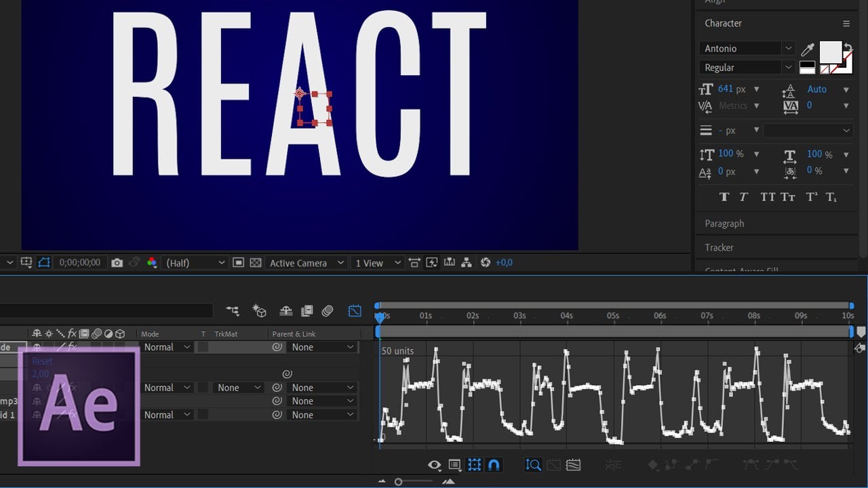
Task: Reset exposure in the viewer
Action: click(x=485, y=262)
